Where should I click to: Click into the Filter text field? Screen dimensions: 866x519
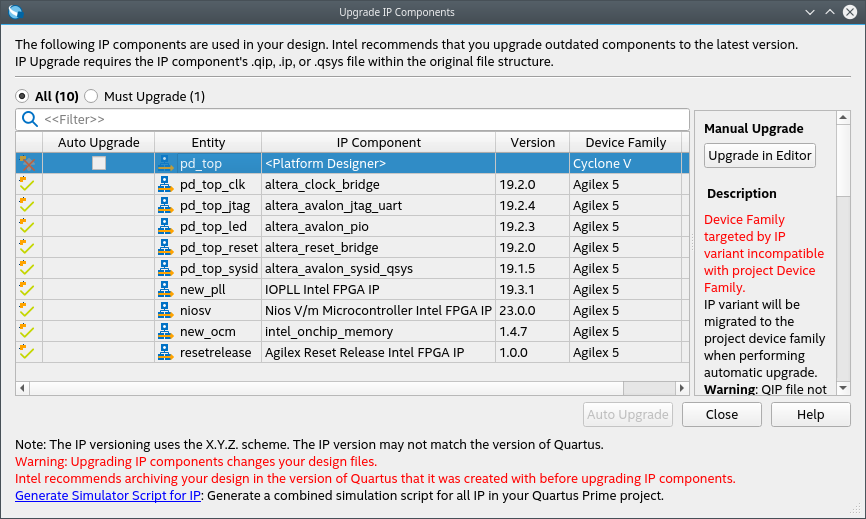[x=360, y=119]
